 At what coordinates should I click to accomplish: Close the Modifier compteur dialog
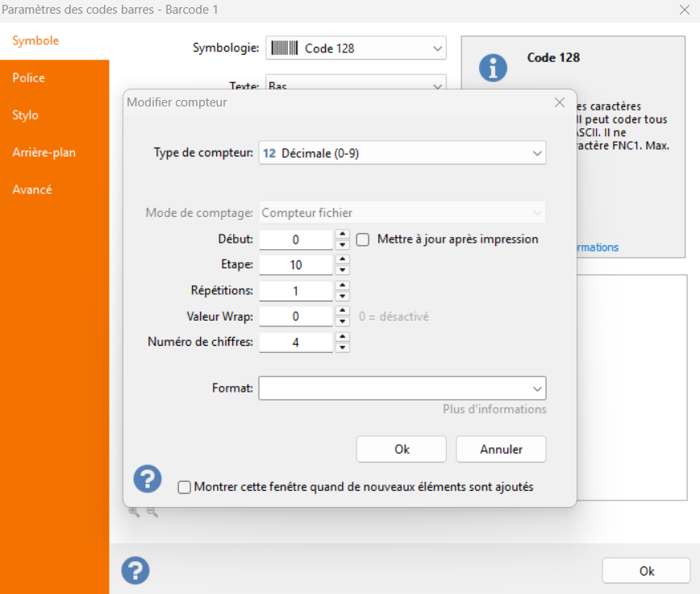(559, 102)
